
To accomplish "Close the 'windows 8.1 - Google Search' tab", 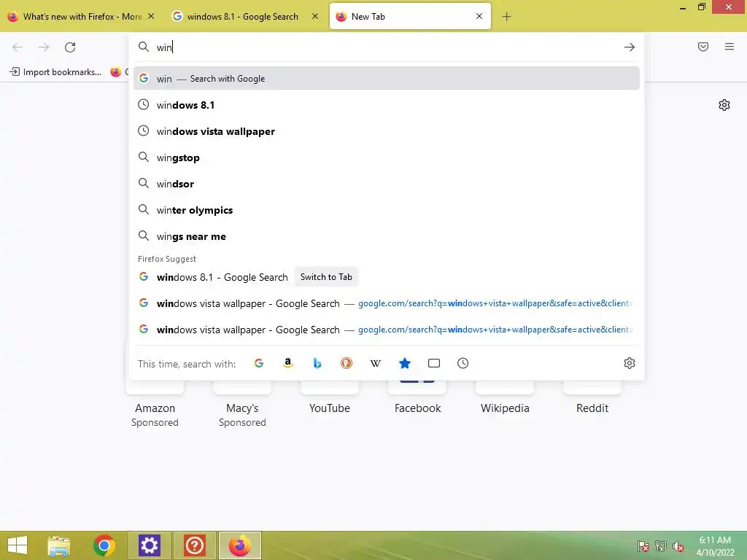I will pos(315,16).
